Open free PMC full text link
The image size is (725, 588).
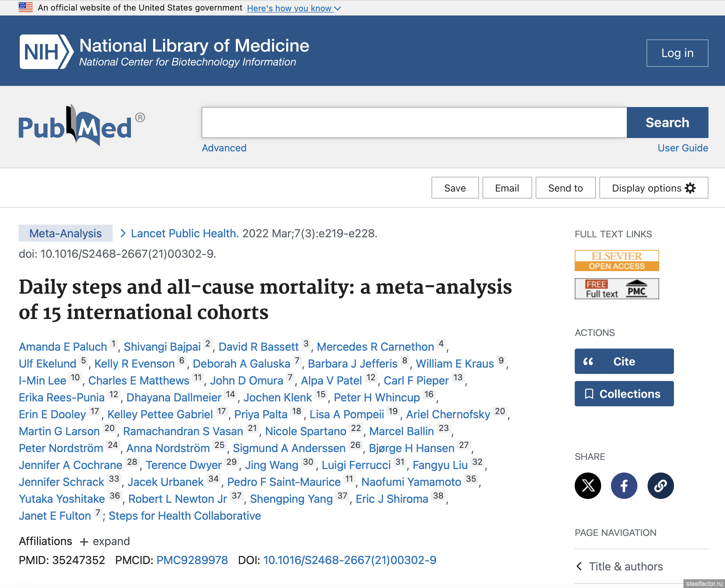coord(617,289)
